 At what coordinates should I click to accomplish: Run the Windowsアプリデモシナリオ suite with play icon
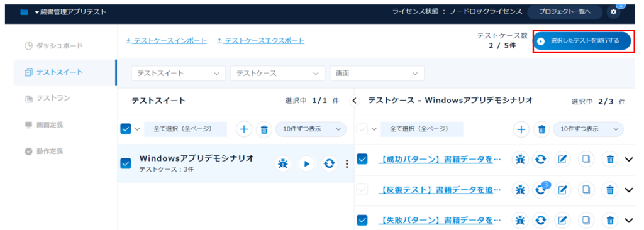[306, 164]
